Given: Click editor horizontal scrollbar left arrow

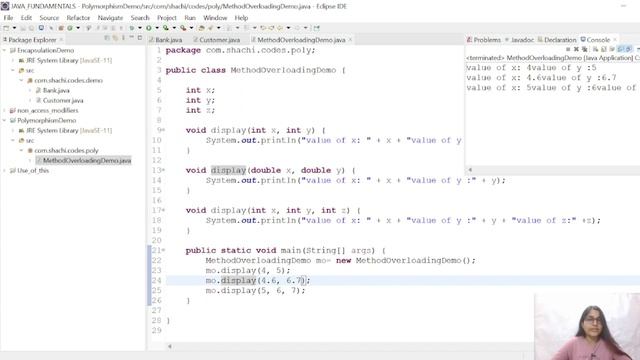Looking at the screenshot, I should click(170, 346).
